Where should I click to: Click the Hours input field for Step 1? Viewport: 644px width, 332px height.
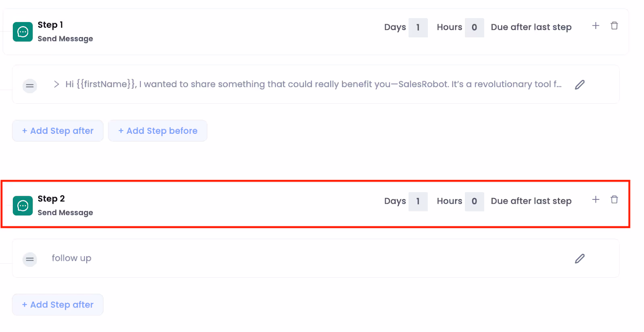click(475, 27)
